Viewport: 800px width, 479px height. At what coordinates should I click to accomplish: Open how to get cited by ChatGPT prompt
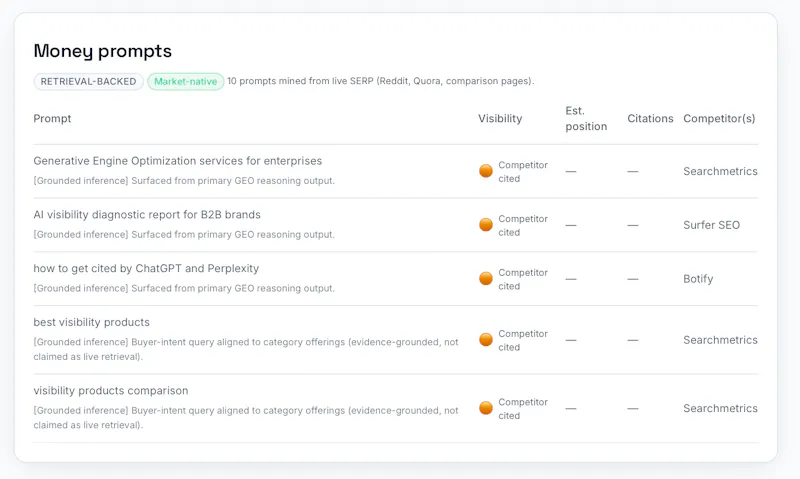pos(146,268)
